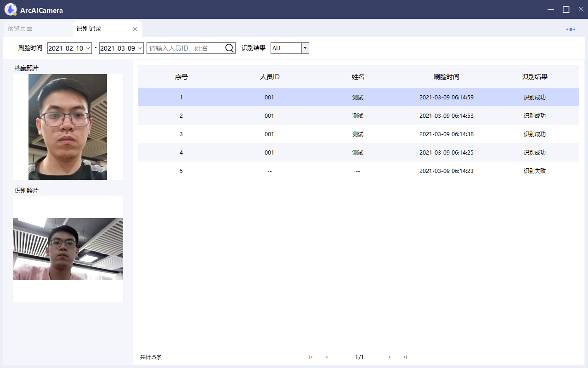Expand the 识别结果 ALL dropdown

tap(305, 48)
